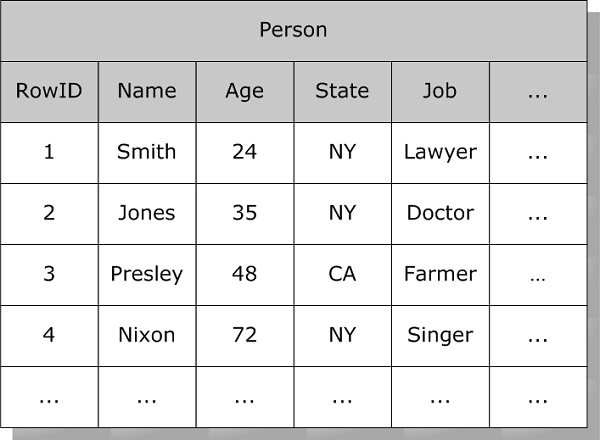600x440 pixels.
Task: Click the age 48 cell
Action: [x=244, y=274]
